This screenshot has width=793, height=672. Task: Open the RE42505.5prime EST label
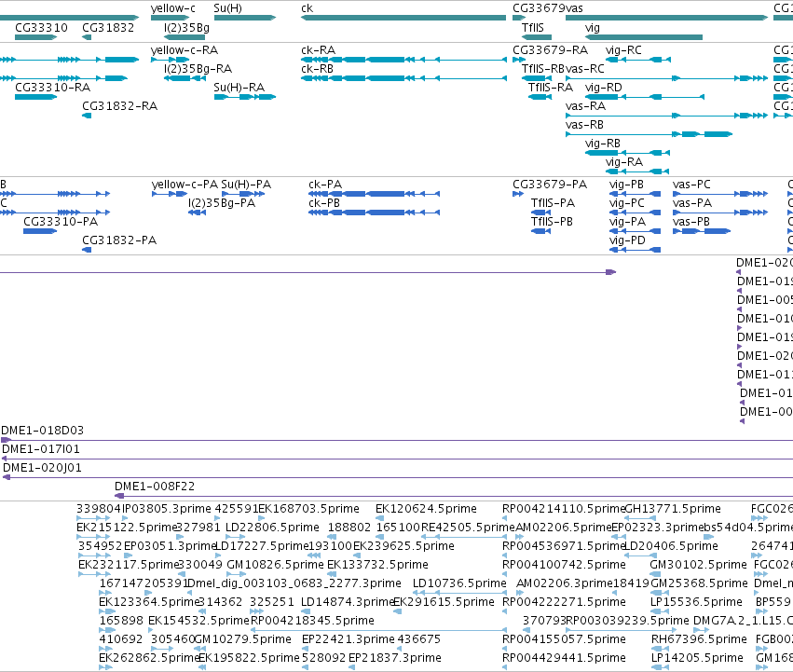[468, 528]
